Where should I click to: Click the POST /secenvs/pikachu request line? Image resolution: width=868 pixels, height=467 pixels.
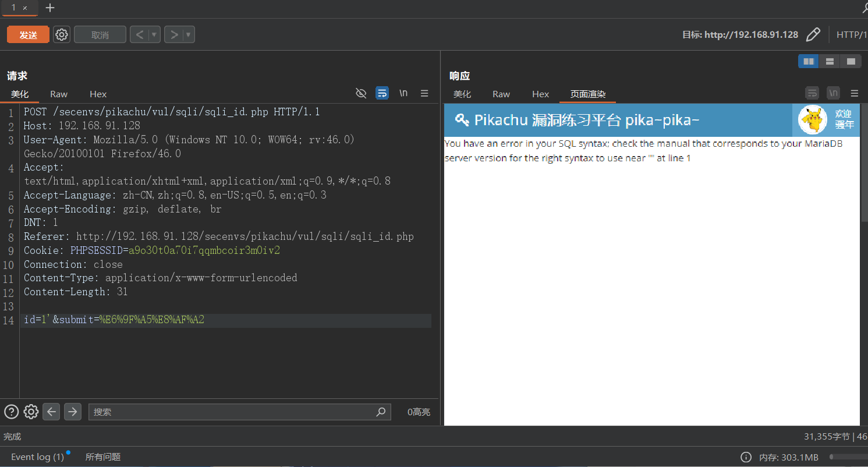[x=171, y=112]
